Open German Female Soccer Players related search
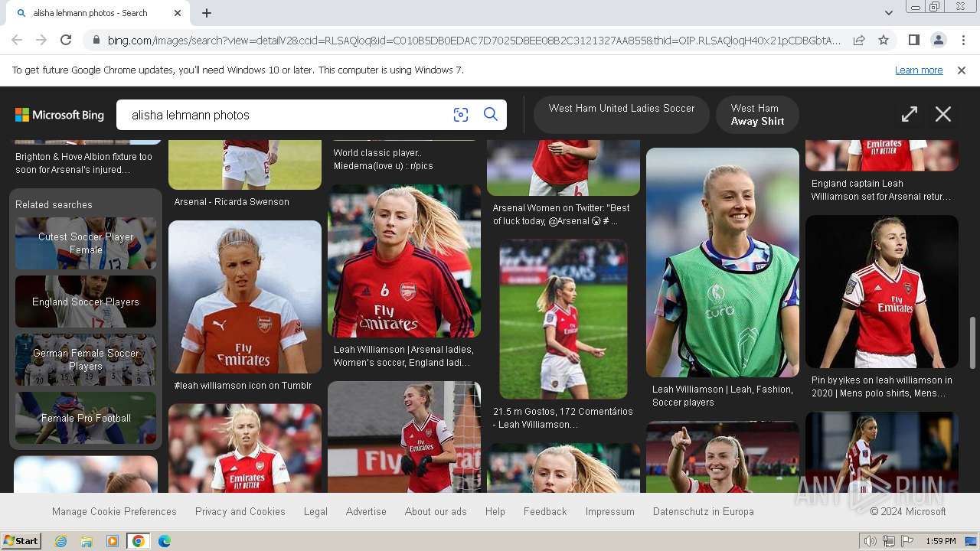 pos(86,360)
